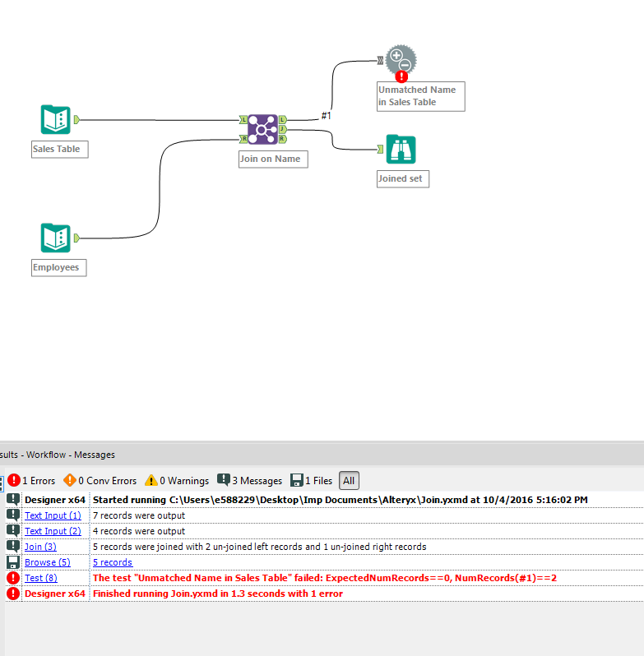Click the message icon beside Join (3)
The height and width of the screenshot is (656, 644).
tap(13, 547)
